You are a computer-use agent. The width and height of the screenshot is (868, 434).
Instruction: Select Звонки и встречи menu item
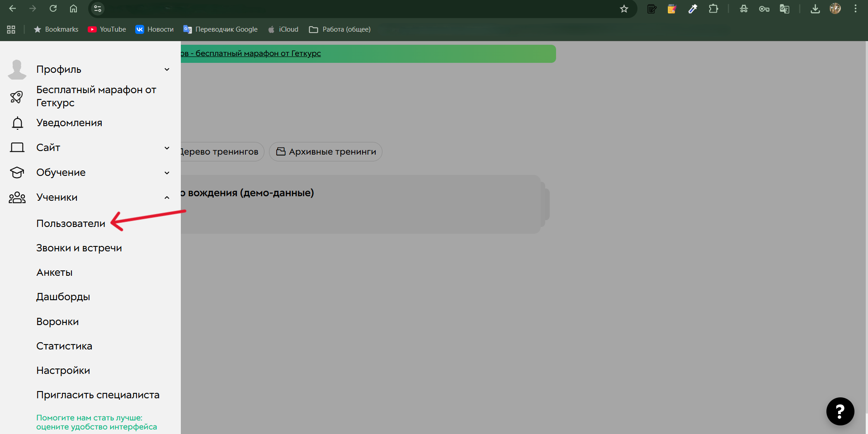79,248
